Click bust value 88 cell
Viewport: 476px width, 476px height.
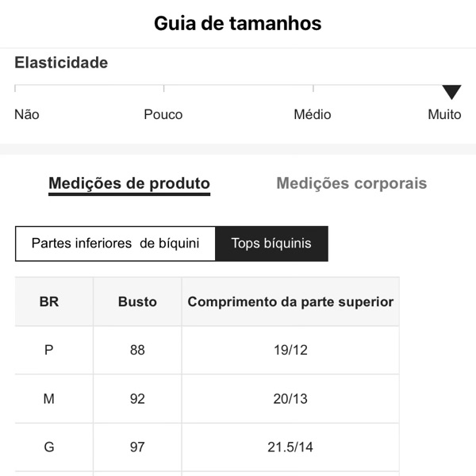tap(137, 350)
